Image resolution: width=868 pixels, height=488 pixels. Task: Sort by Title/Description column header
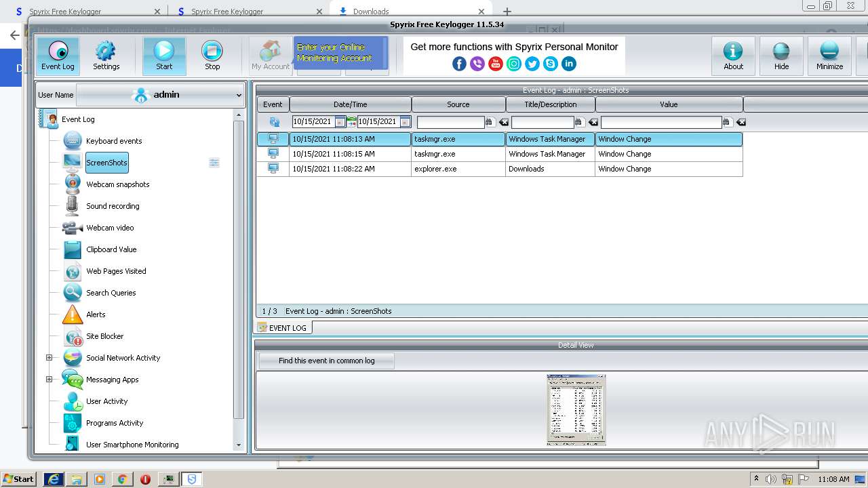(x=551, y=104)
